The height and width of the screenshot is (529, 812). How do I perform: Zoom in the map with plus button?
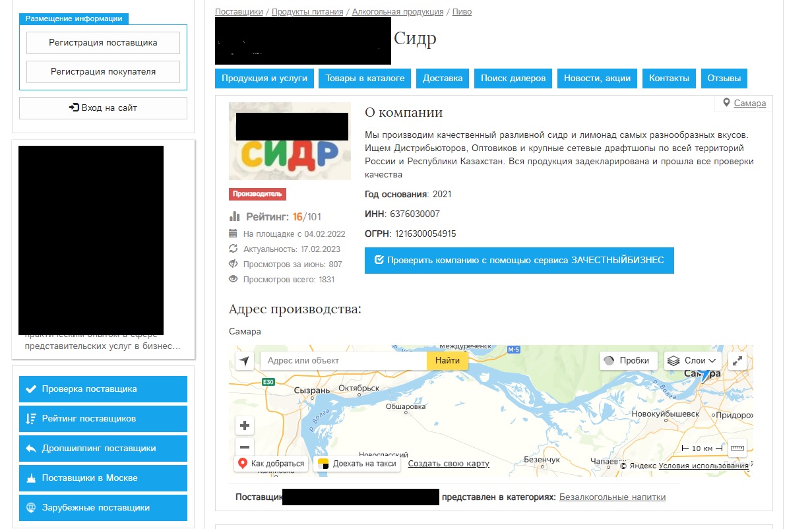coord(245,425)
